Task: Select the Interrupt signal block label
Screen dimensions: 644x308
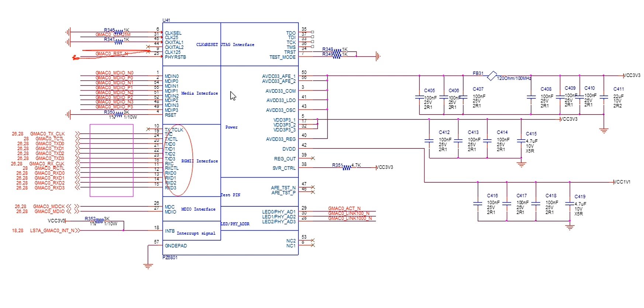Action: pos(196,233)
